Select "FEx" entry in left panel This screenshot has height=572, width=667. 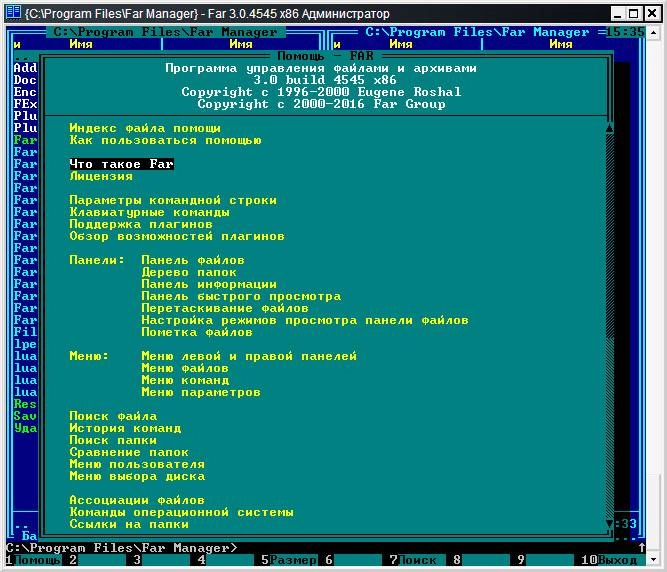(26, 104)
